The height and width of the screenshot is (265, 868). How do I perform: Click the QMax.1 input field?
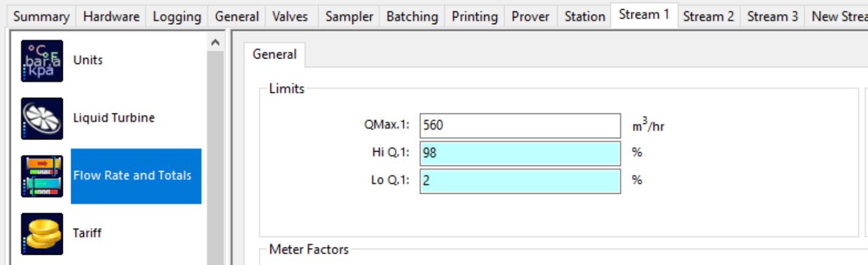(x=520, y=126)
